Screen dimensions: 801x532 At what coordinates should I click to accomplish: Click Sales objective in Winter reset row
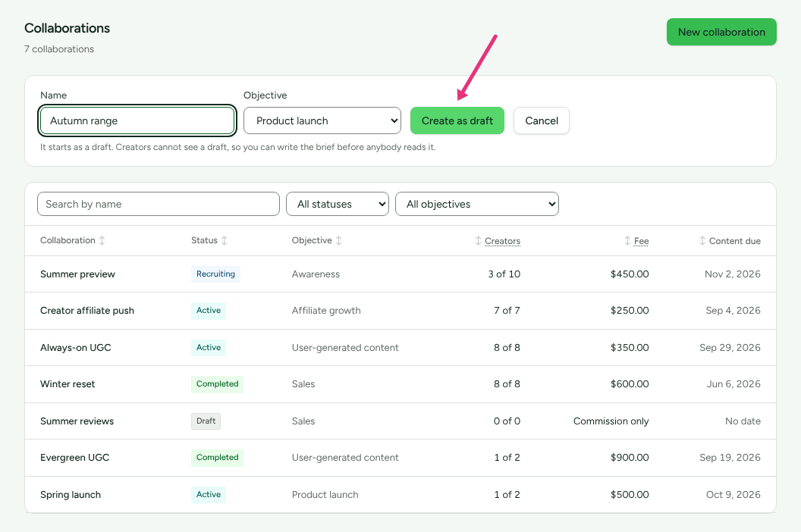click(303, 384)
